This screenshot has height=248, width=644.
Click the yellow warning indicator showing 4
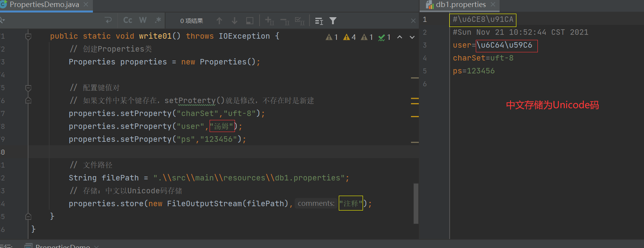[x=349, y=37]
